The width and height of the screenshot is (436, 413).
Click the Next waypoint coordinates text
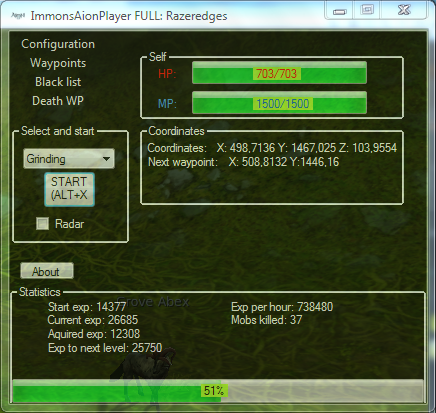[243, 162]
